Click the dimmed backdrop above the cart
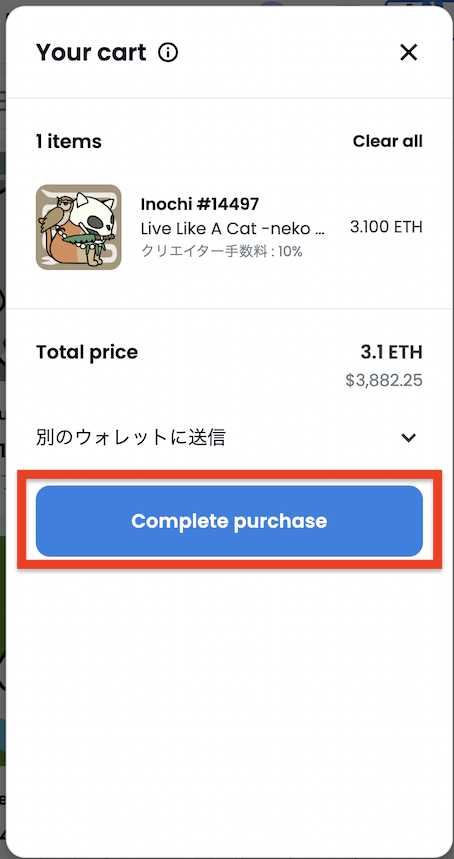This screenshot has width=454, height=859. pos(227,3)
